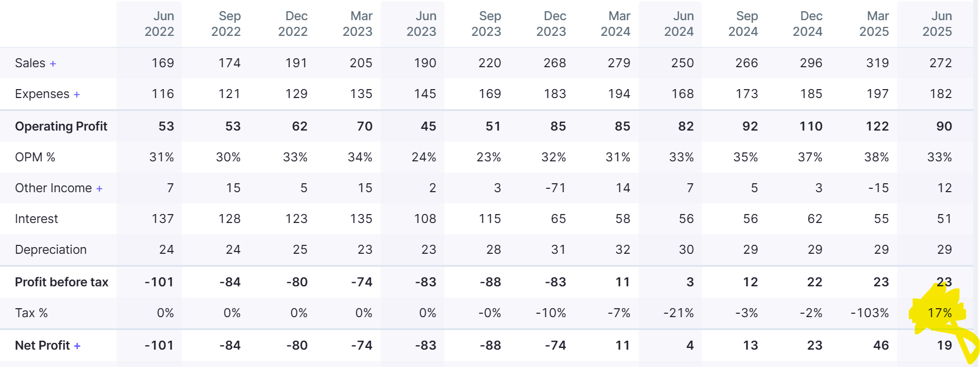
Task: Click the Profit before tax label
Action: (62, 282)
